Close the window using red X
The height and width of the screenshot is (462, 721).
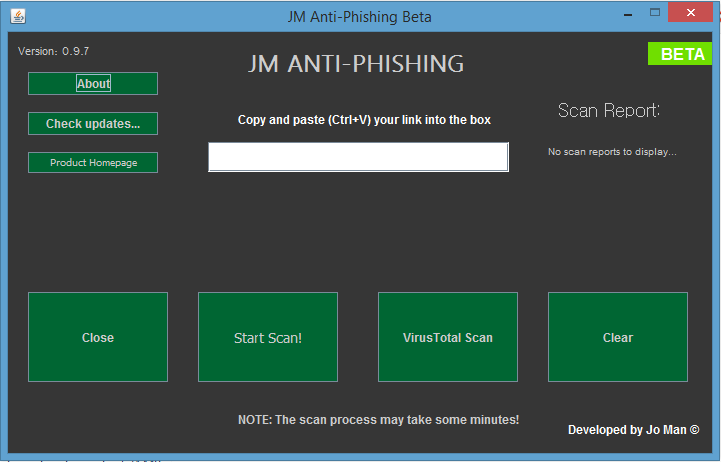click(x=690, y=12)
